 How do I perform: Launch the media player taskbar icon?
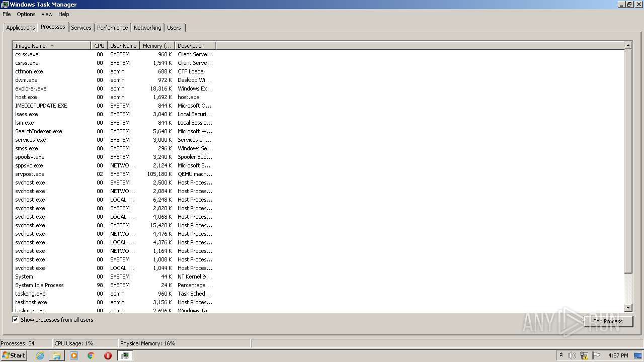point(74,355)
